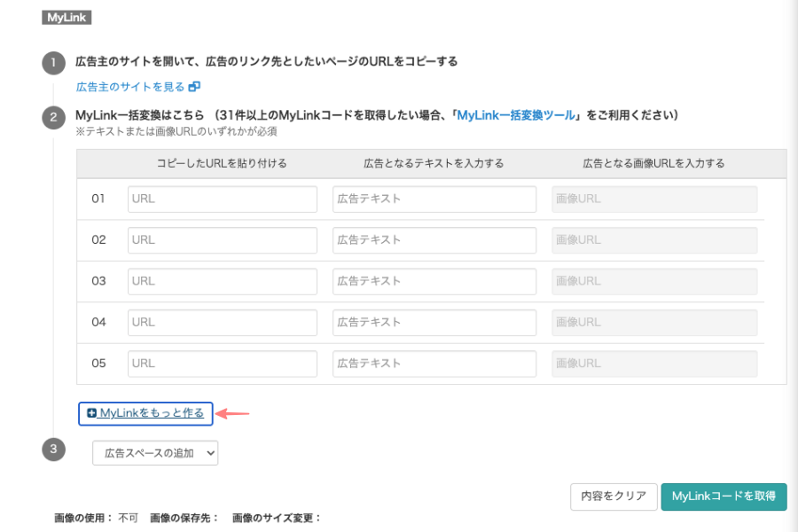Click the plus icon in MyLinkをもっと作る
Screen dimensions: 798x532
coord(91,413)
